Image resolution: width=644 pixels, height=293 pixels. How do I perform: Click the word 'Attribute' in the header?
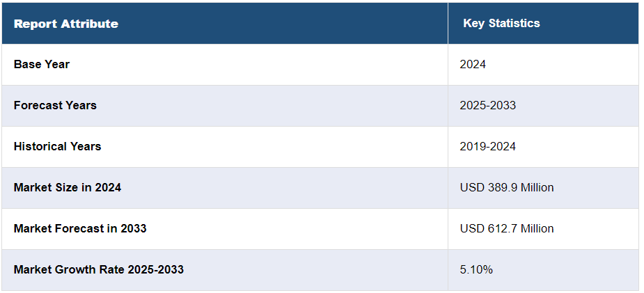[89, 24]
